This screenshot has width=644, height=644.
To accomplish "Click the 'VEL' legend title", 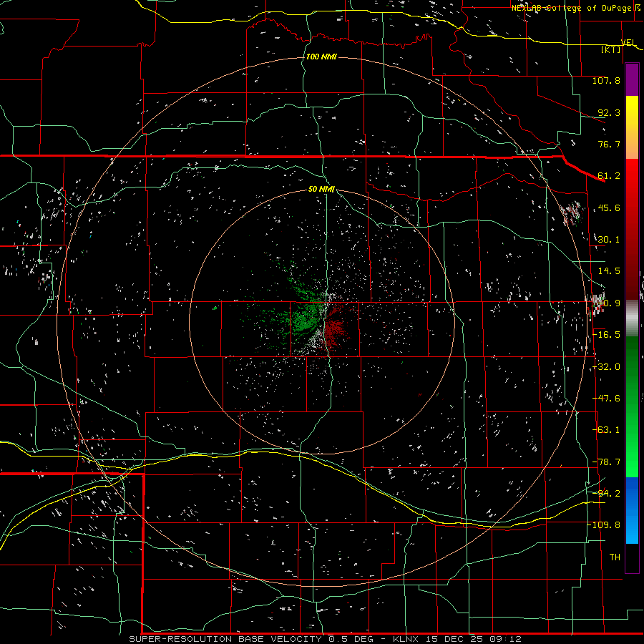I will tap(628, 43).
